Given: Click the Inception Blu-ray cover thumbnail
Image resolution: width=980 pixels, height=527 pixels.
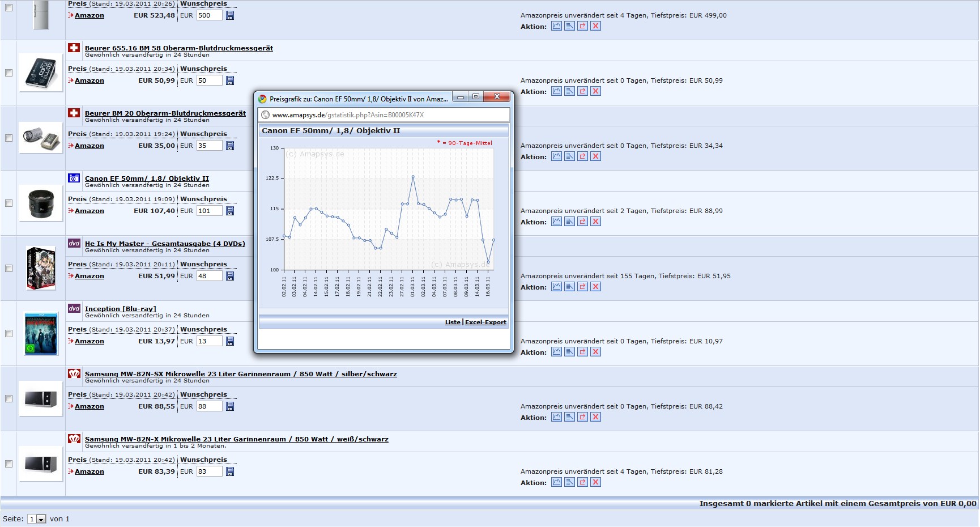Looking at the screenshot, I should click(x=41, y=334).
